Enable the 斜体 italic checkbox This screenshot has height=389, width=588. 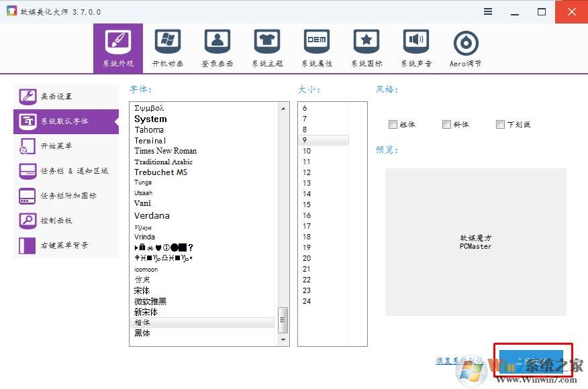click(x=446, y=125)
